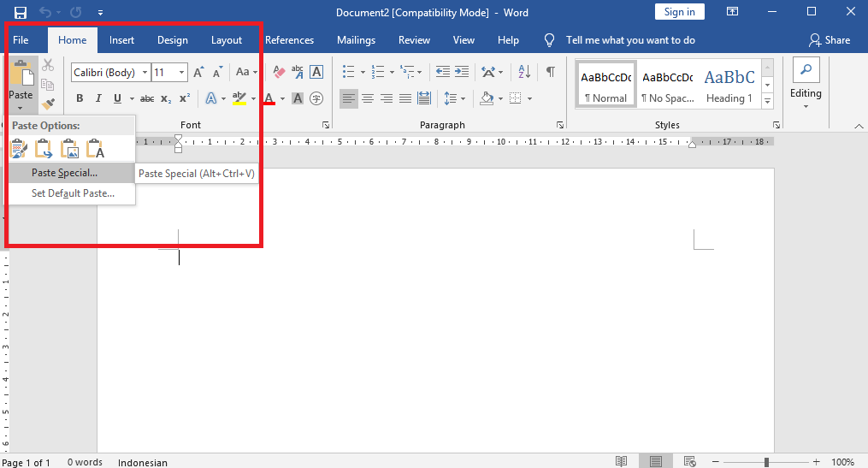Image resolution: width=868 pixels, height=468 pixels.
Task: Apply the red font color button
Action: pos(269,98)
